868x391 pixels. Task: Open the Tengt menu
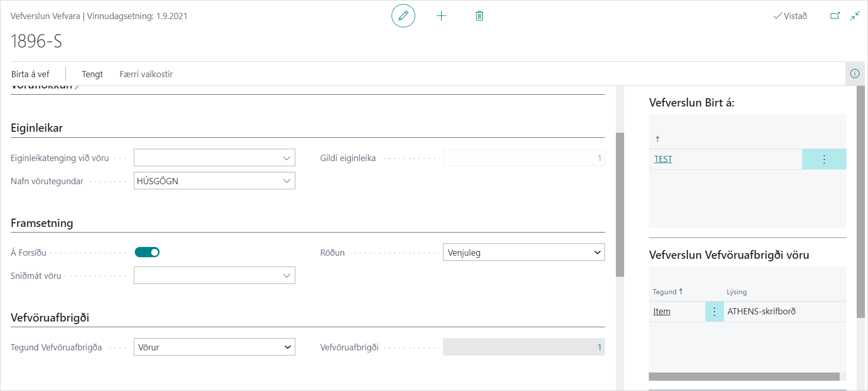coord(92,74)
